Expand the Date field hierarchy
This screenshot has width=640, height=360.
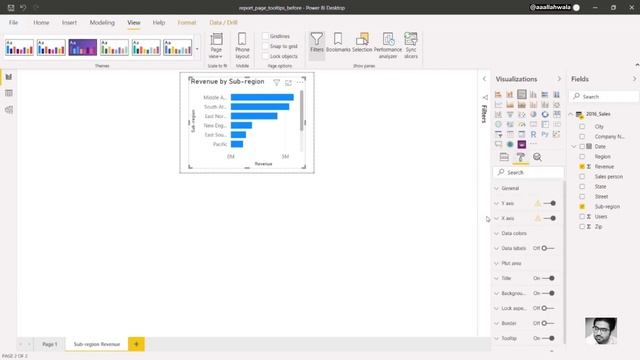[574, 146]
